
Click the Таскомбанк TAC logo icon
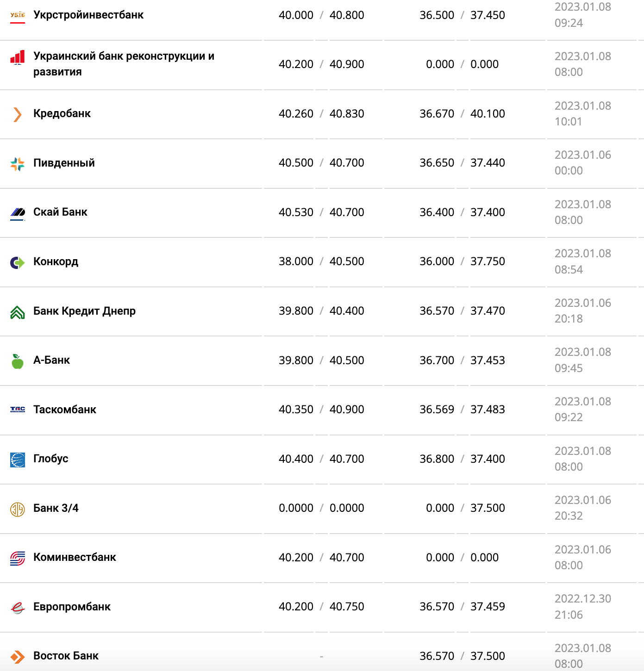[x=18, y=410]
